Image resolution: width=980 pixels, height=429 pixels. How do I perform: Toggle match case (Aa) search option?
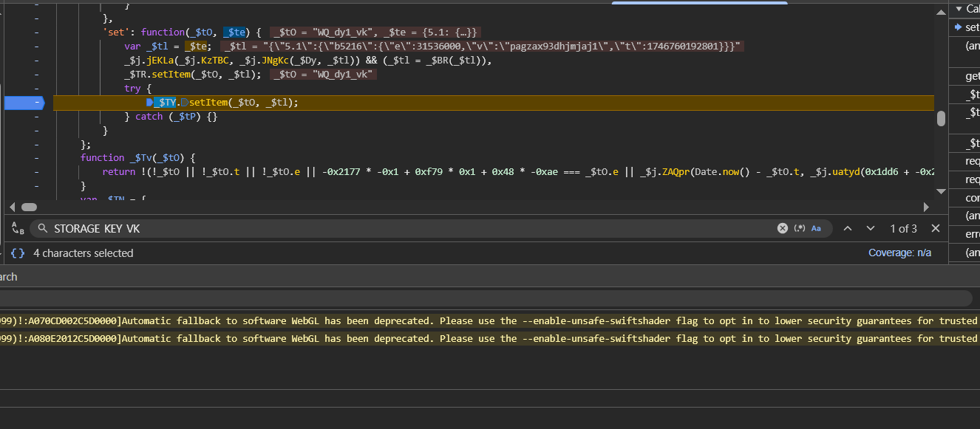click(817, 228)
